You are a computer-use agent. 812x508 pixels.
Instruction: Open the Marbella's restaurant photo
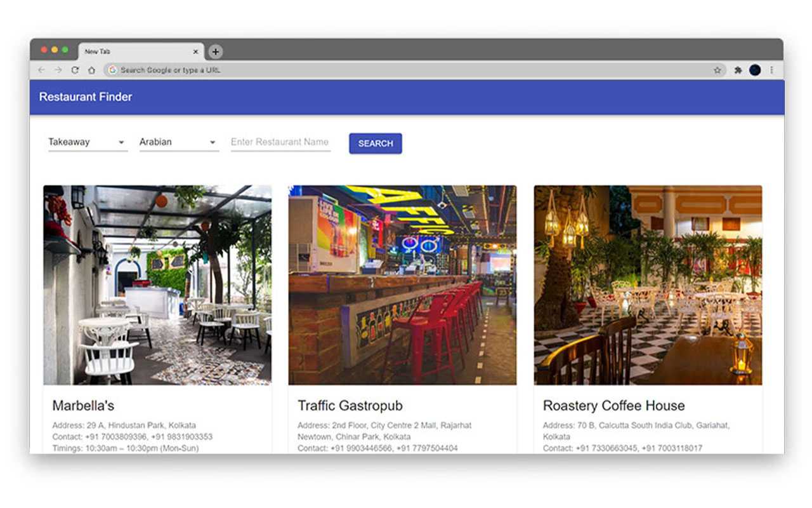(x=157, y=285)
